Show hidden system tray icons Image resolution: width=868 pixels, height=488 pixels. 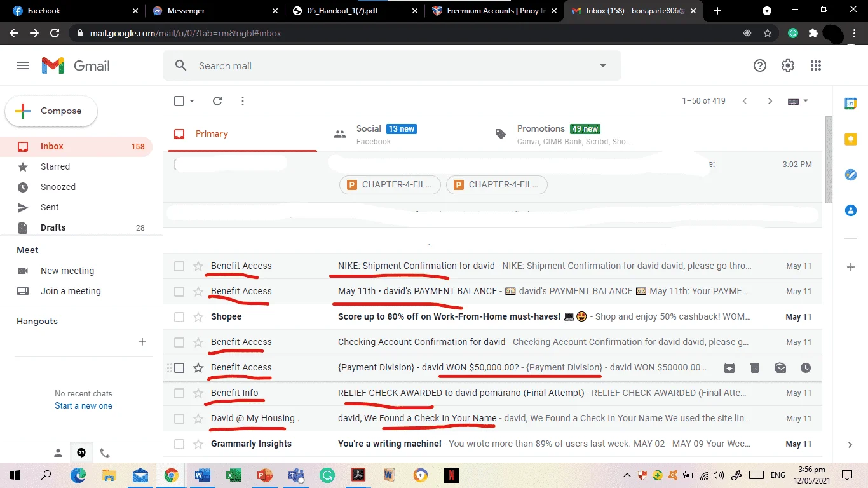[x=627, y=475]
